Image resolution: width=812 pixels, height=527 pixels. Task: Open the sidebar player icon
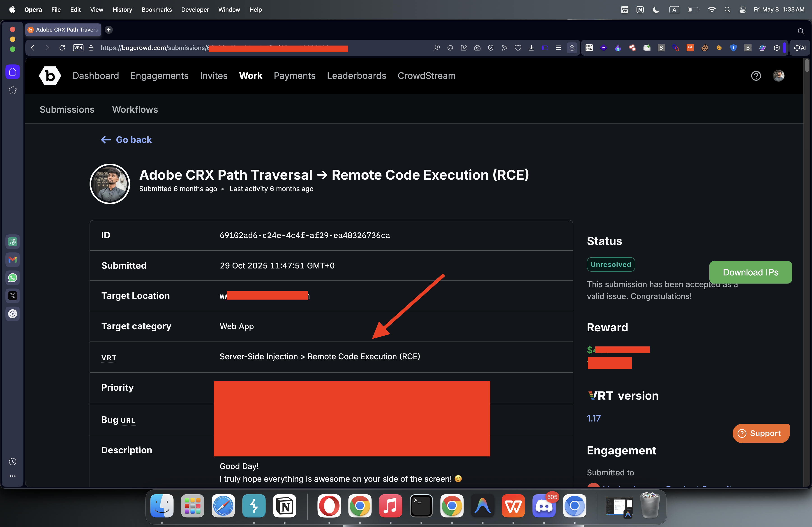click(13, 314)
